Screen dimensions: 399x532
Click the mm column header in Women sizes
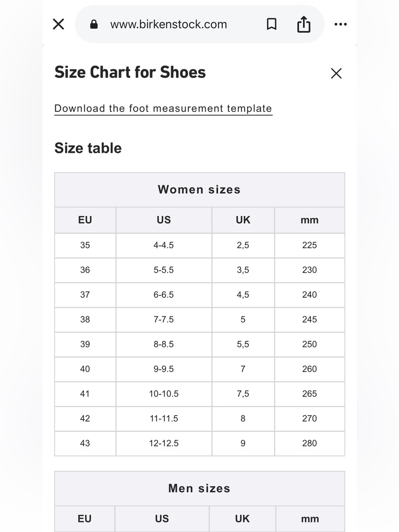310,220
